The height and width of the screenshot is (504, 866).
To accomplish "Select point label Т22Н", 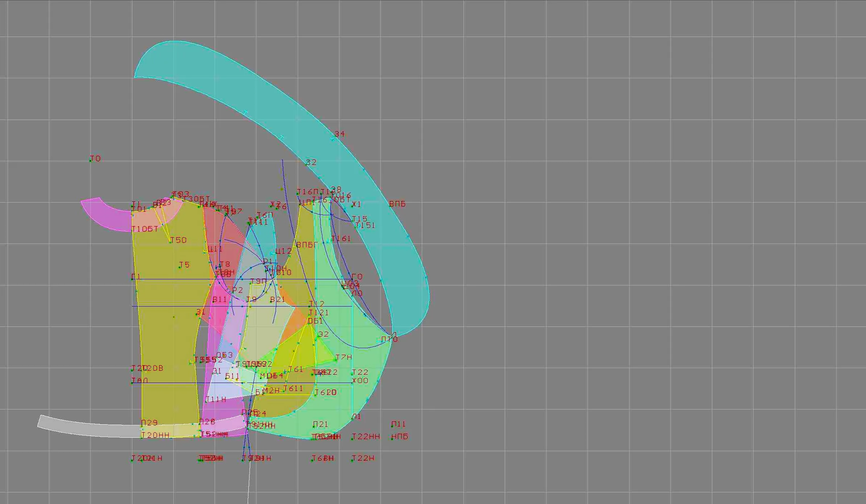I will click(x=363, y=458).
